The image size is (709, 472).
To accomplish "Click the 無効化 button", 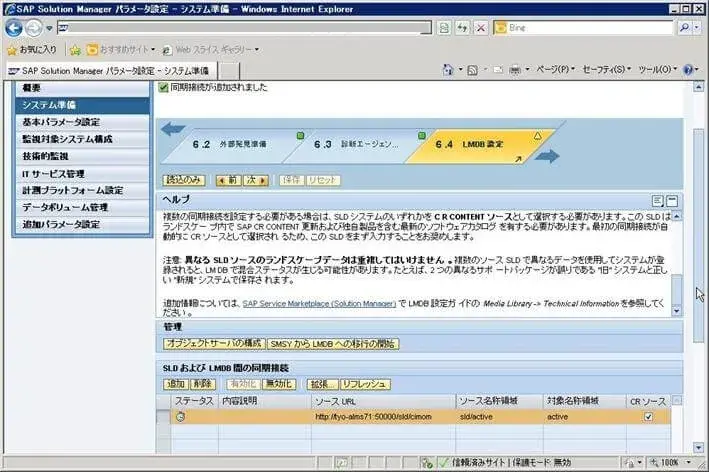I will point(279,384).
